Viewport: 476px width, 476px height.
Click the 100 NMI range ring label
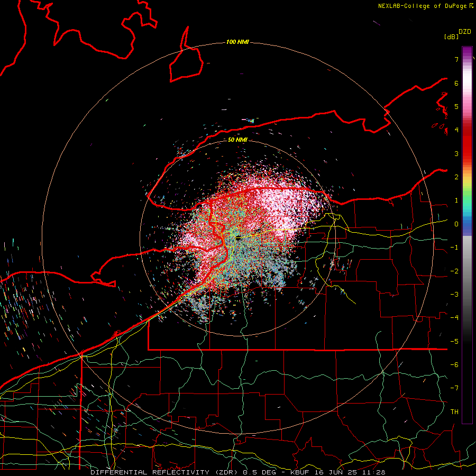click(237, 42)
